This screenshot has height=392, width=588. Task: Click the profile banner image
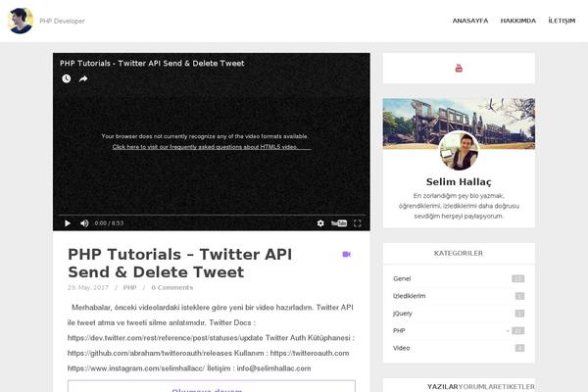tap(459, 123)
